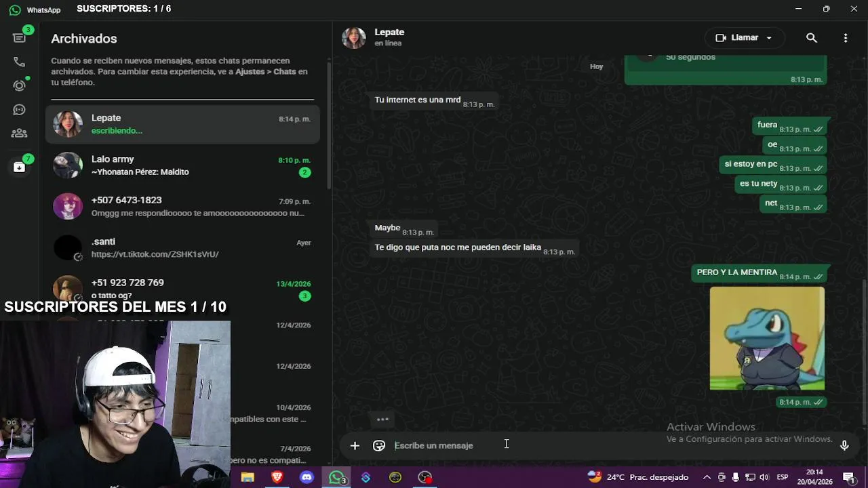Open the Lepate chat in archived list
Viewport: 868px width, 488px height.
182,124
